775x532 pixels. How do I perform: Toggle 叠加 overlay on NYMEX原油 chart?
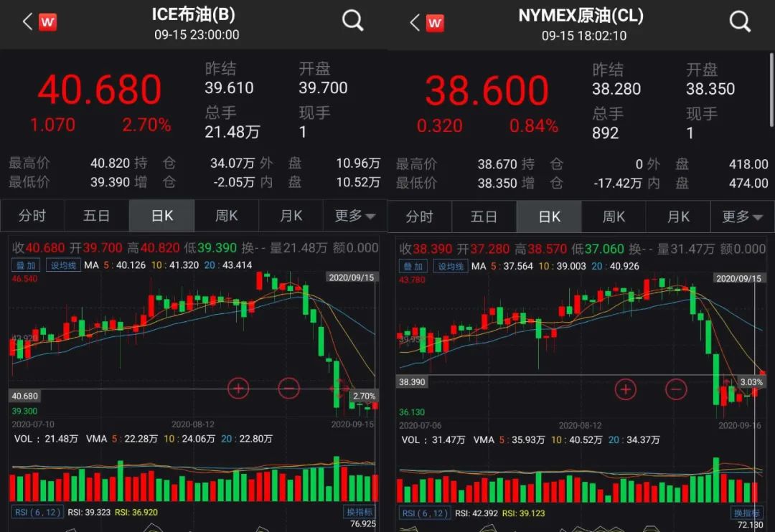click(413, 266)
